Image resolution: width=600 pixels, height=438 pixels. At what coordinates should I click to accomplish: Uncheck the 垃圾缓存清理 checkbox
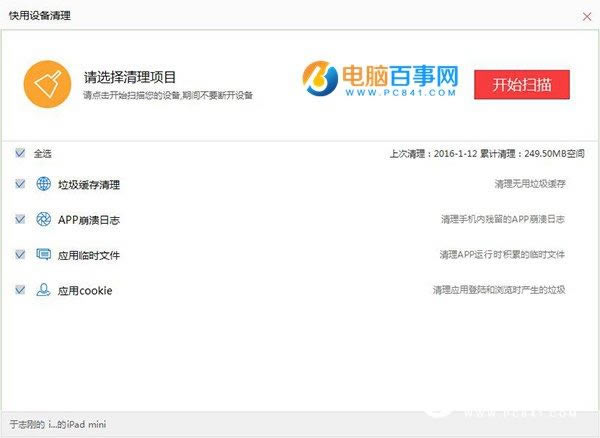point(20,184)
